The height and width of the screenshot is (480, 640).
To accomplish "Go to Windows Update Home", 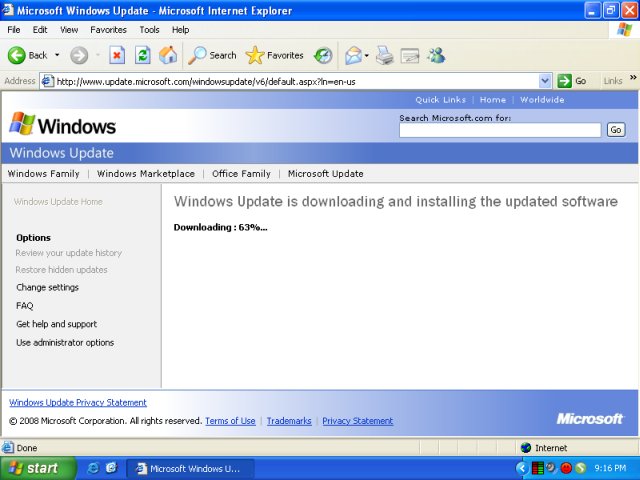I will click(58, 202).
